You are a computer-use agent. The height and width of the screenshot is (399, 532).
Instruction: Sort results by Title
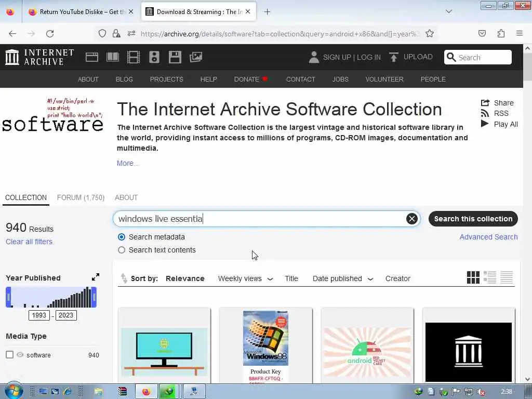tap(291, 278)
